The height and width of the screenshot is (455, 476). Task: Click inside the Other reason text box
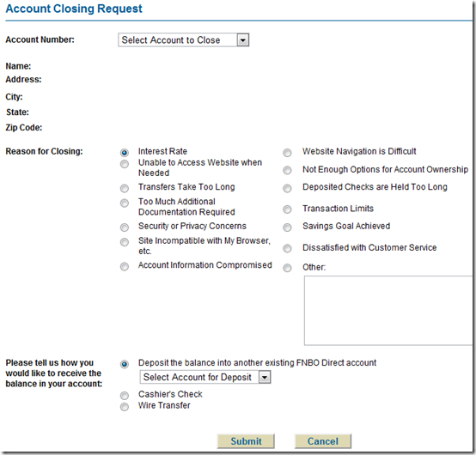click(388, 310)
